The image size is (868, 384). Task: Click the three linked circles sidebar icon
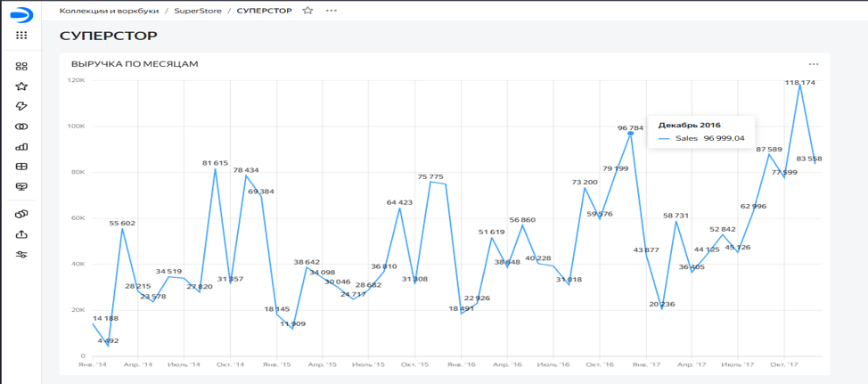21,214
